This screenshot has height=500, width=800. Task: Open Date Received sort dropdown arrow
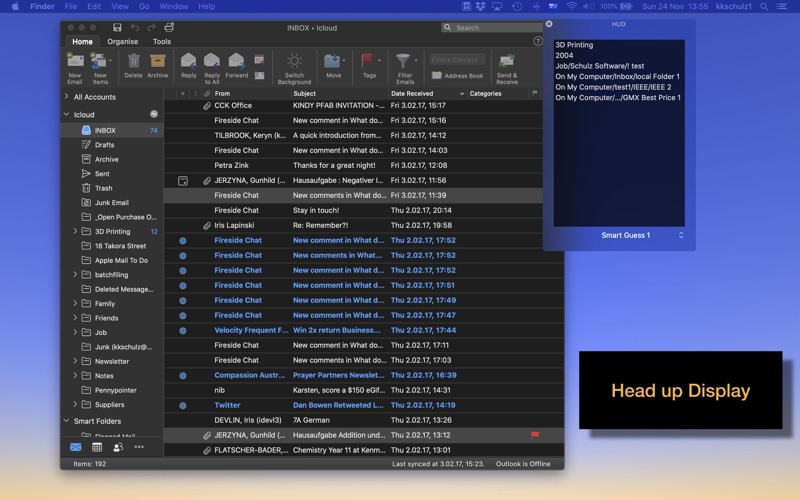click(x=462, y=94)
